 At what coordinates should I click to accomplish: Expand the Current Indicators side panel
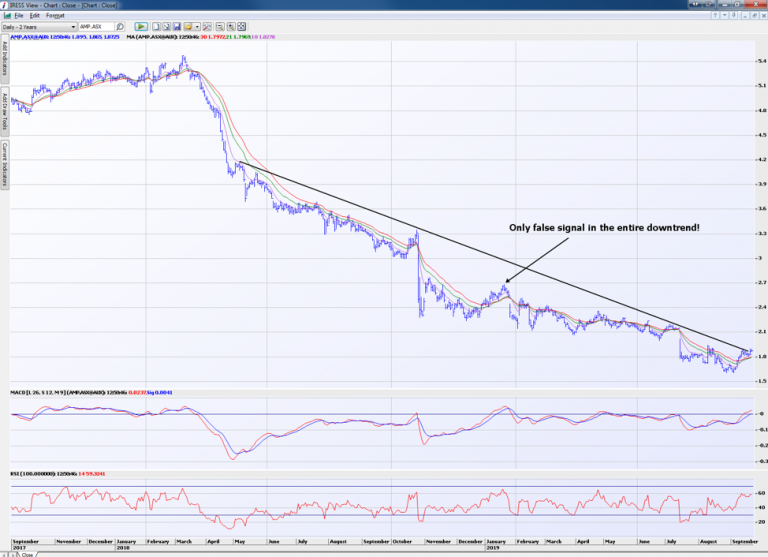click(x=4, y=163)
